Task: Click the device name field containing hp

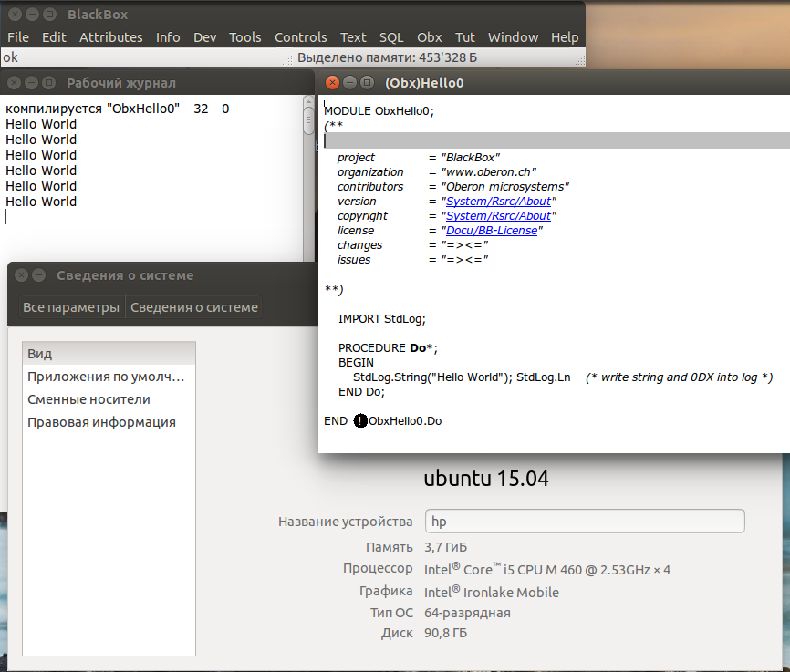Action: [585, 521]
